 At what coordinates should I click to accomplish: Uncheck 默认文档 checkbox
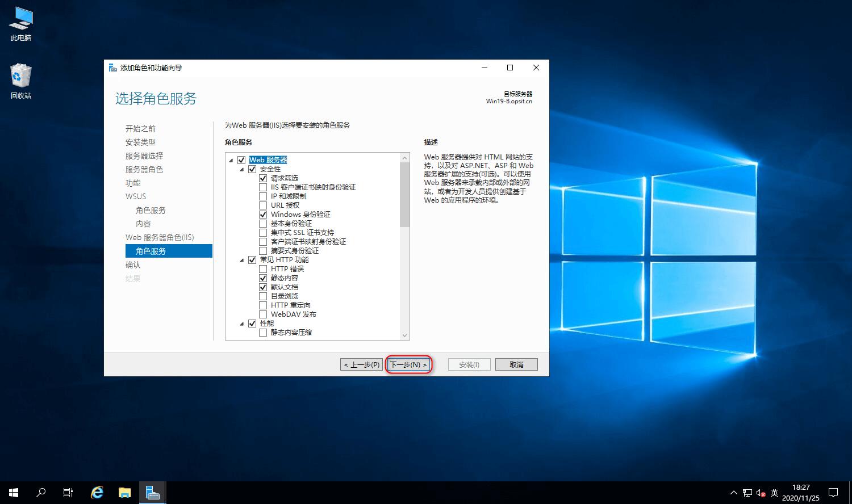[x=263, y=287]
